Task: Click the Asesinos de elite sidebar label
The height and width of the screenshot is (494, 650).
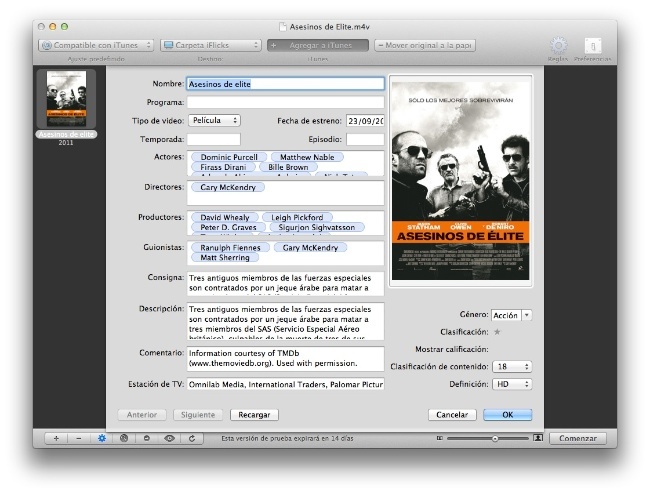Action: point(66,134)
